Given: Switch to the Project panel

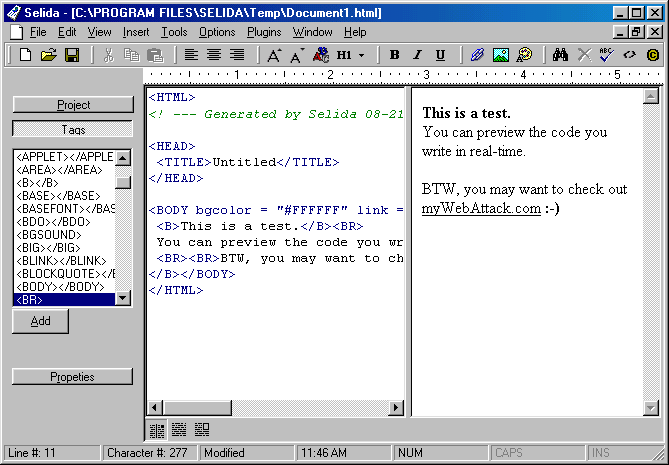Looking at the screenshot, I should point(73,105).
